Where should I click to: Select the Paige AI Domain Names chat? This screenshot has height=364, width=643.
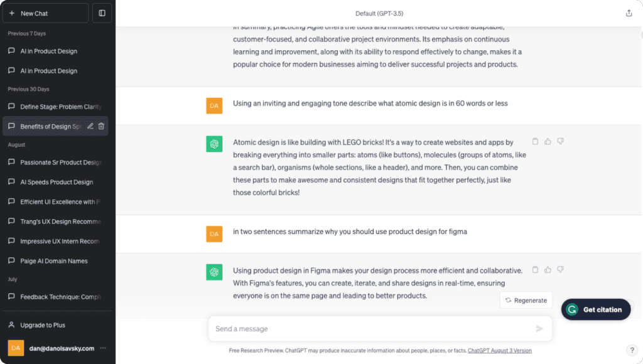pyautogui.click(x=54, y=261)
